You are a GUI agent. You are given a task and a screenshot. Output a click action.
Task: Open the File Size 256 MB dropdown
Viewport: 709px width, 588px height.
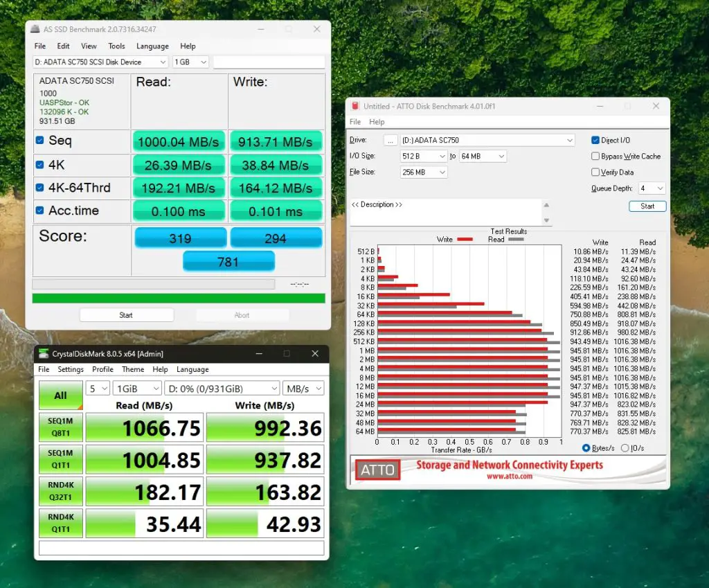(424, 172)
